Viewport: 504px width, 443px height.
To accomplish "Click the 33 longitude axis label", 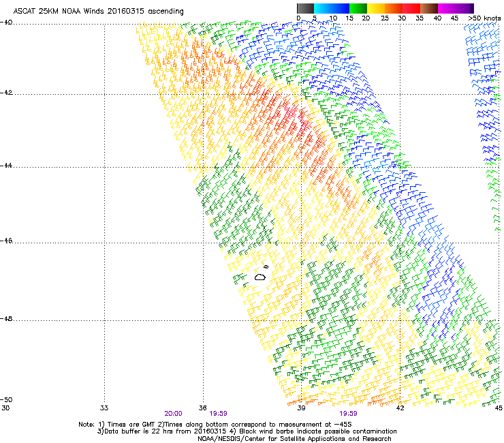I will [104, 408].
